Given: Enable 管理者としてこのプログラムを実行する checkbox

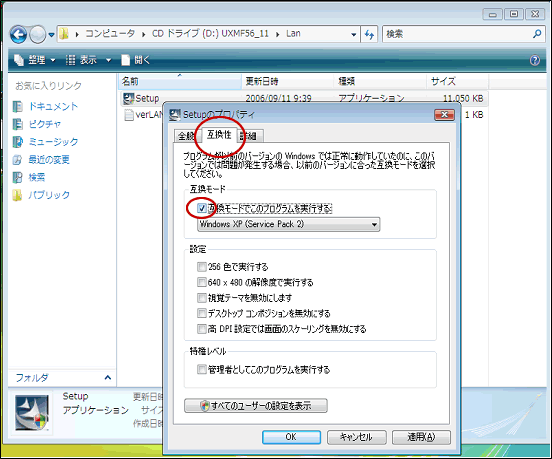Looking at the screenshot, I should coord(202,370).
